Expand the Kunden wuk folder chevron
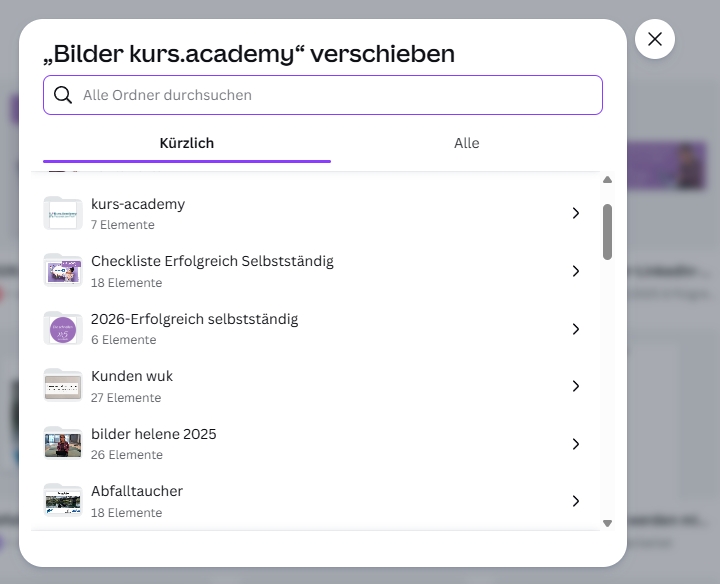This screenshot has width=720, height=584. point(576,386)
